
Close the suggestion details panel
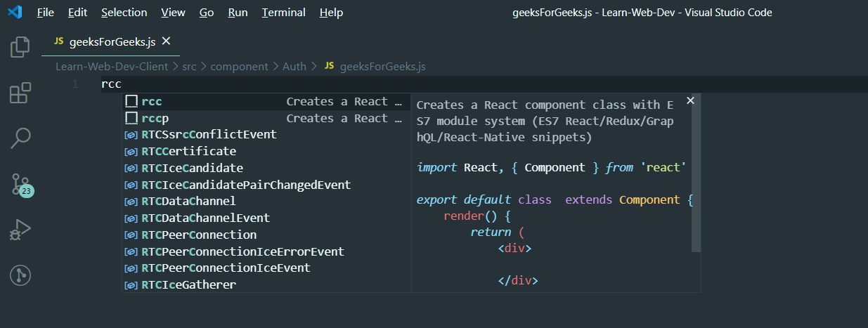pos(690,101)
